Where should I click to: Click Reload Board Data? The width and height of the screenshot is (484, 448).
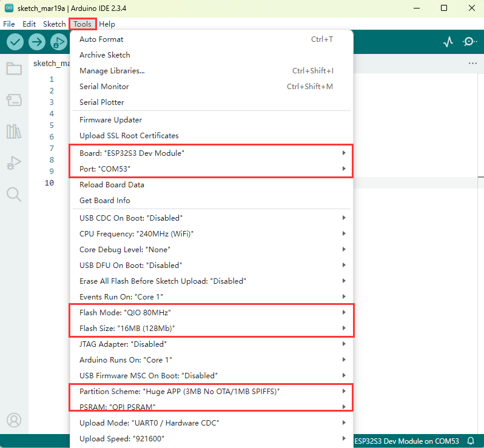[212, 184]
